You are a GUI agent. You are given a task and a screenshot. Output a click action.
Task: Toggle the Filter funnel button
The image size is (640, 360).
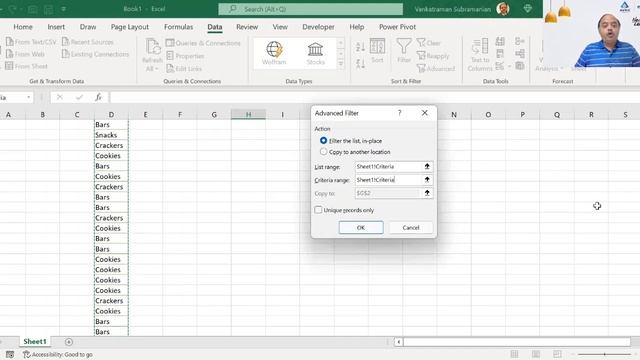(404, 51)
